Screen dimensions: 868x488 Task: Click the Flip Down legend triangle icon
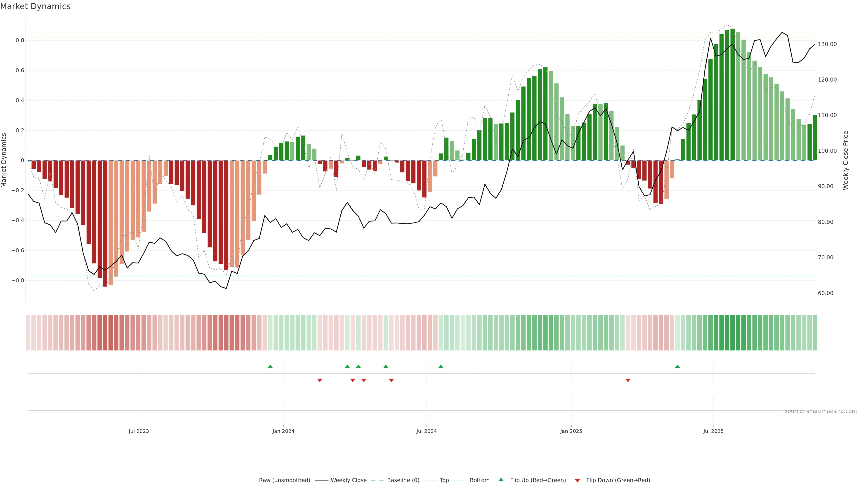[577, 481]
